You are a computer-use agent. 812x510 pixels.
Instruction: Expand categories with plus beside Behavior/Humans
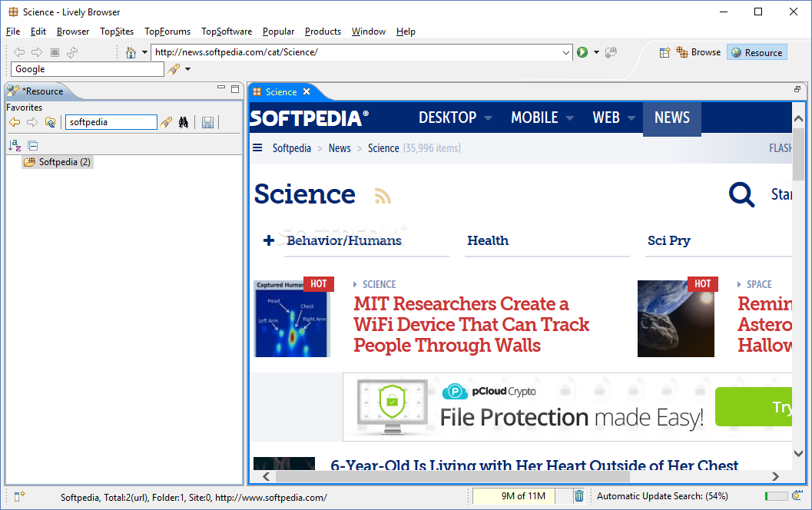tap(268, 240)
